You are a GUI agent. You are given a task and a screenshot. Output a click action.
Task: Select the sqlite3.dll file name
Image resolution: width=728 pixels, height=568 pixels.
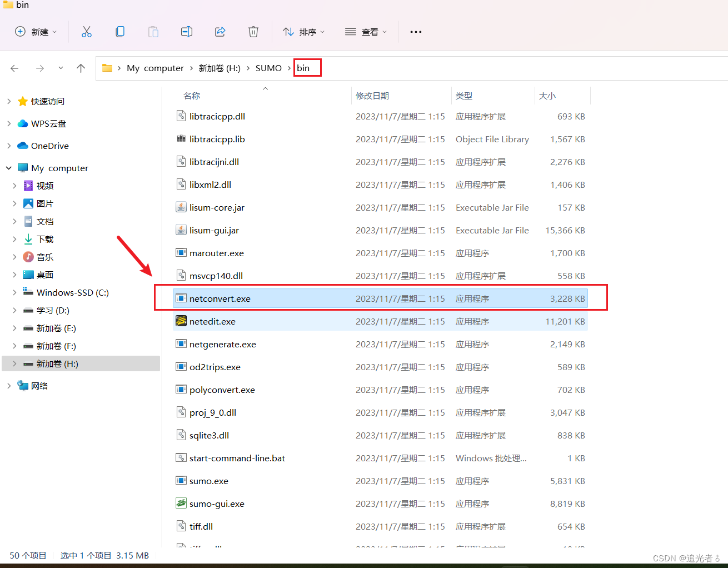point(210,436)
